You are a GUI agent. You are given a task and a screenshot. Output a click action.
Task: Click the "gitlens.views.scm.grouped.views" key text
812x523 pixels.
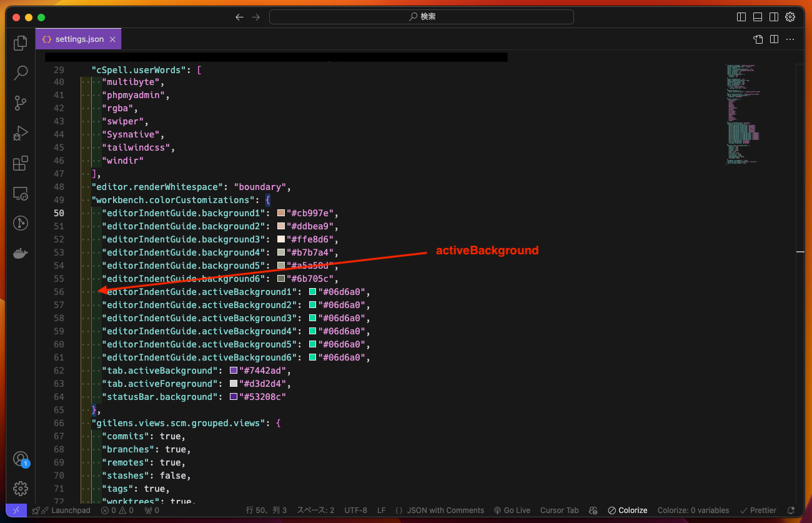(x=179, y=423)
